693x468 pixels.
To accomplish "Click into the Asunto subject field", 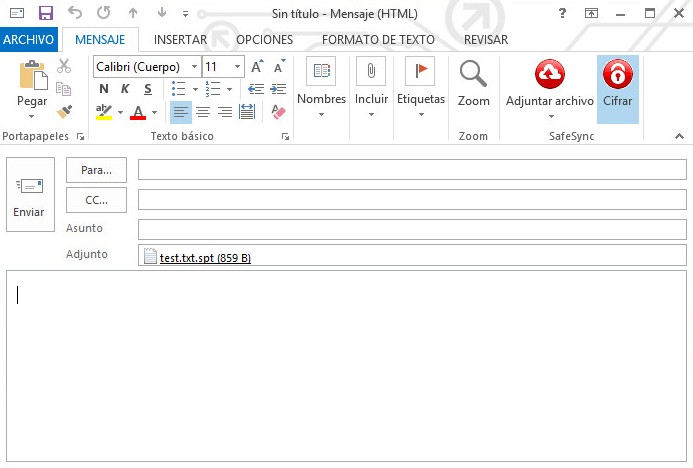I will [x=412, y=229].
